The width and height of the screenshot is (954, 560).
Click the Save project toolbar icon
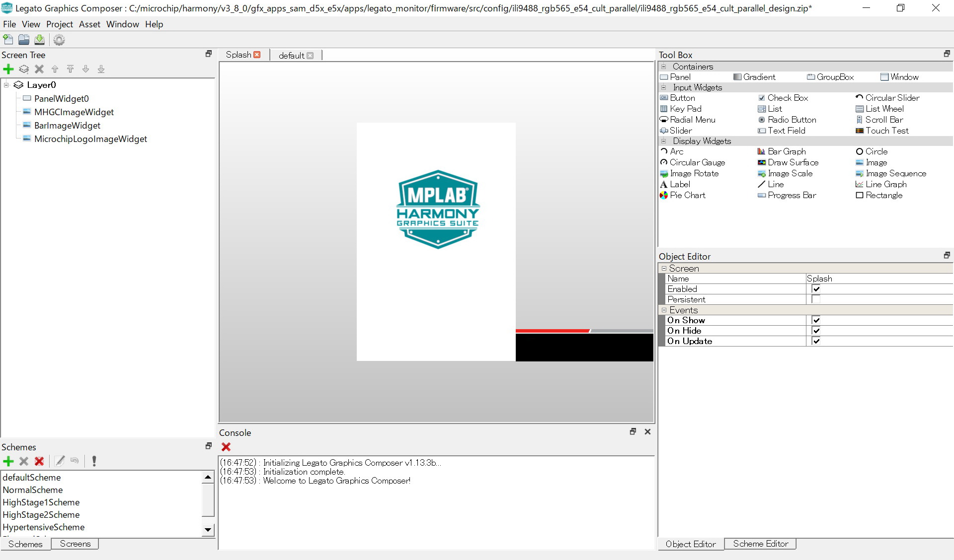pos(40,40)
